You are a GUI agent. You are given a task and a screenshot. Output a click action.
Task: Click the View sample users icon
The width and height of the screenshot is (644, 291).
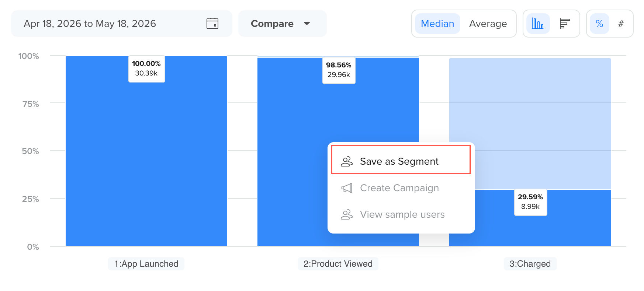tap(347, 214)
